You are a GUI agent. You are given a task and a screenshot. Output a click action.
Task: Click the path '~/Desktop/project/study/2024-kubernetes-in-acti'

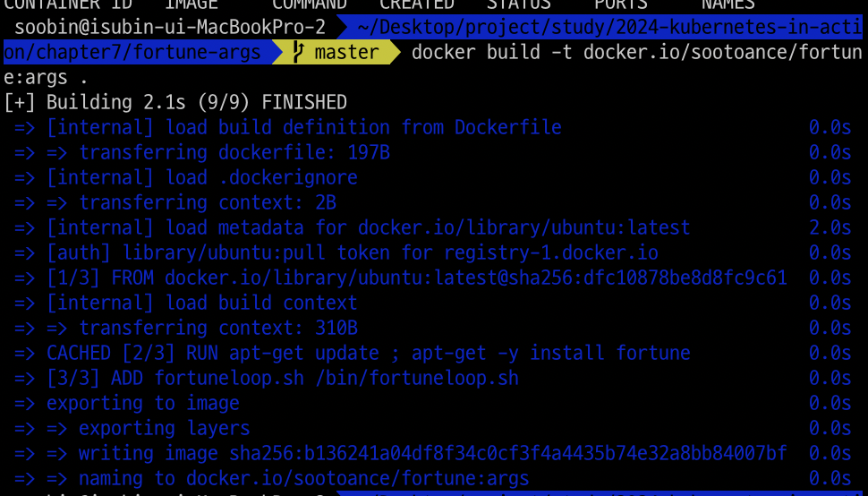tap(609, 27)
